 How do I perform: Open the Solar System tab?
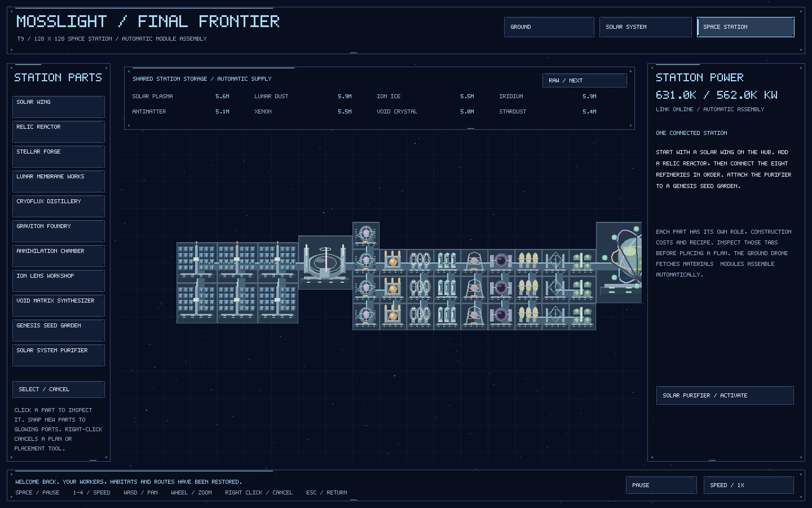[645, 27]
